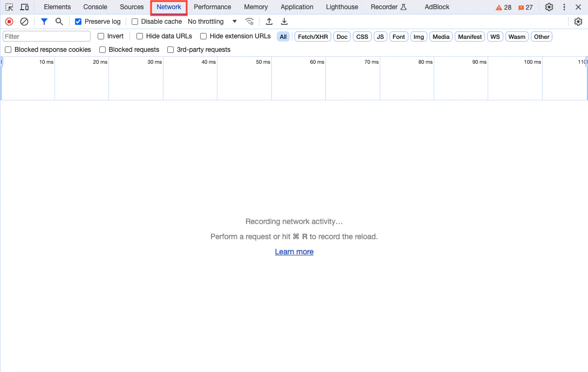The height and width of the screenshot is (372, 588).
Task: Open the DevTools three-dot customize menu
Action: (564, 7)
